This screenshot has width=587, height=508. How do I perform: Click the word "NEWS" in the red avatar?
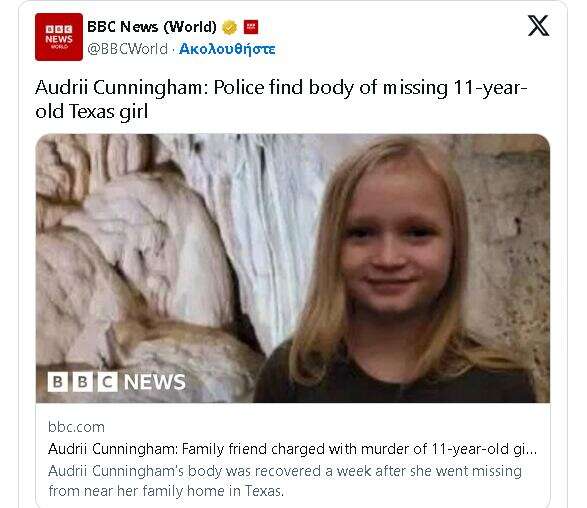[x=59, y=39]
